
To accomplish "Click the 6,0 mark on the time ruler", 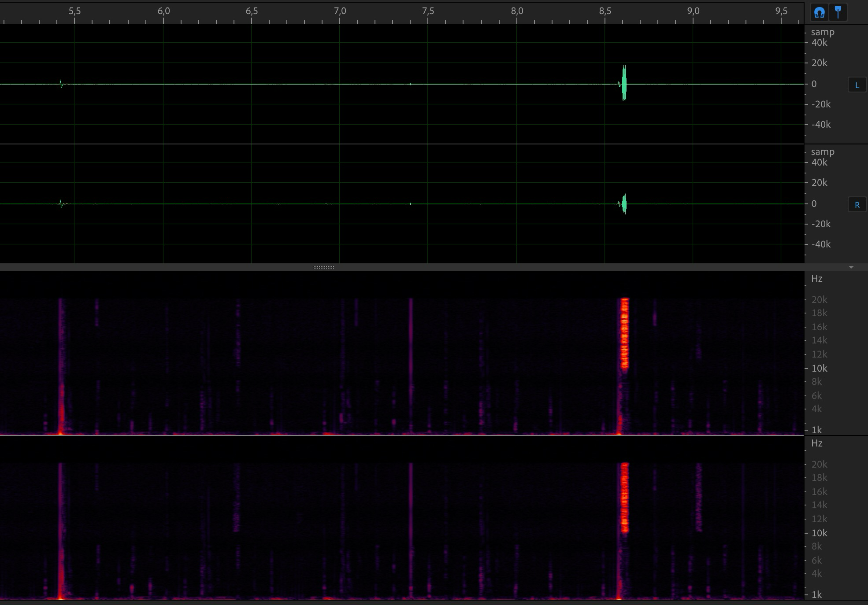I will pyautogui.click(x=163, y=11).
